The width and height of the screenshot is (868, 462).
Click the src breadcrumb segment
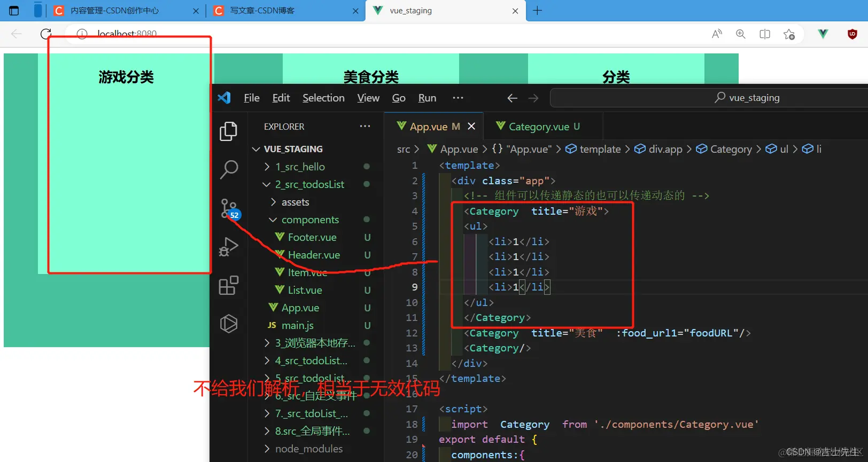tap(404, 150)
